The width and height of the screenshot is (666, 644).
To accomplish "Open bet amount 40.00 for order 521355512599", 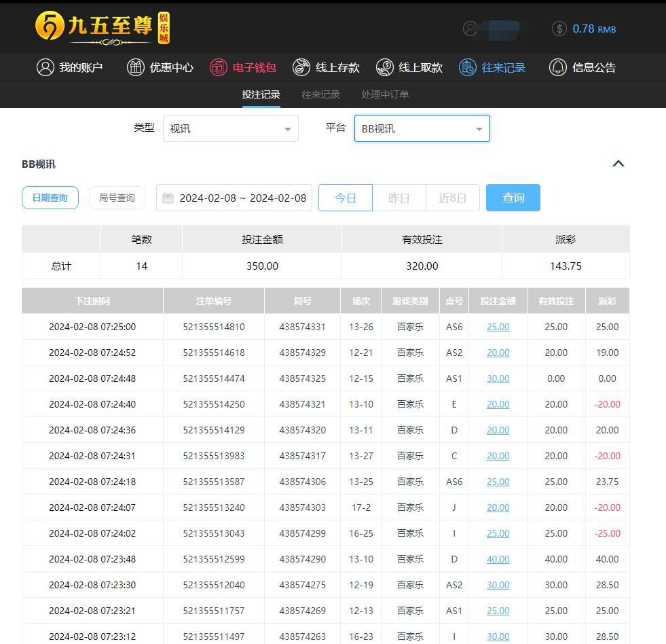I will (x=498, y=559).
